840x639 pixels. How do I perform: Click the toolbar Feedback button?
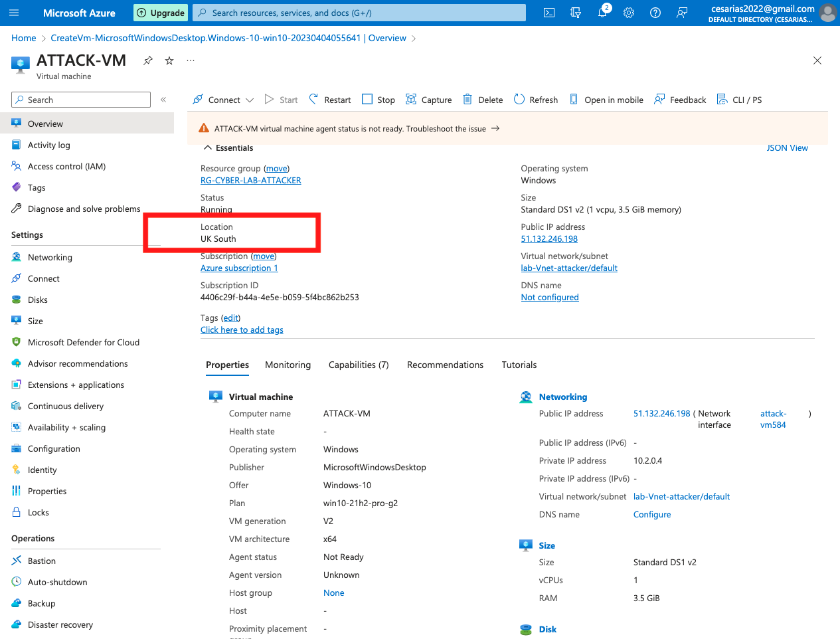tap(680, 100)
